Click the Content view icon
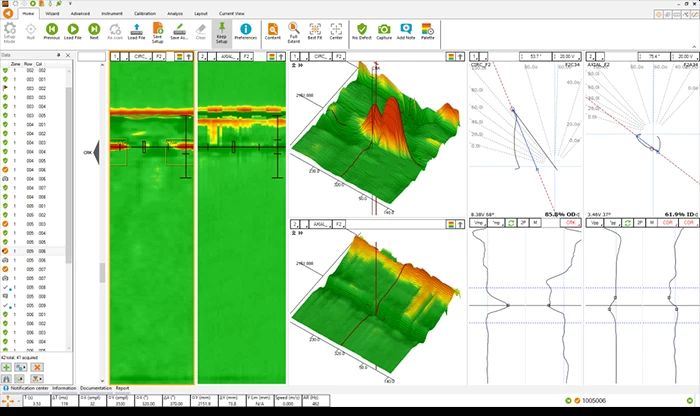This screenshot has width=700, height=416. pyautogui.click(x=272, y=29)
